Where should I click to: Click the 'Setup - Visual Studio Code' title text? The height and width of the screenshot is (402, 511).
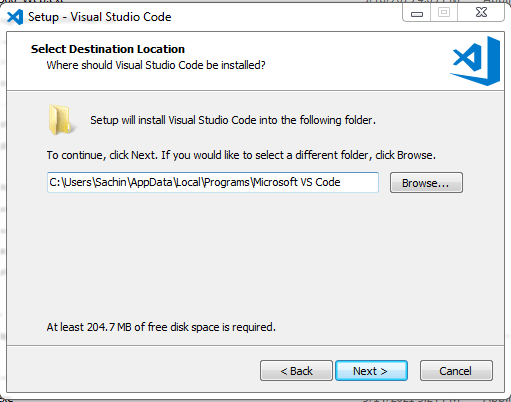[x=100, y=17]
